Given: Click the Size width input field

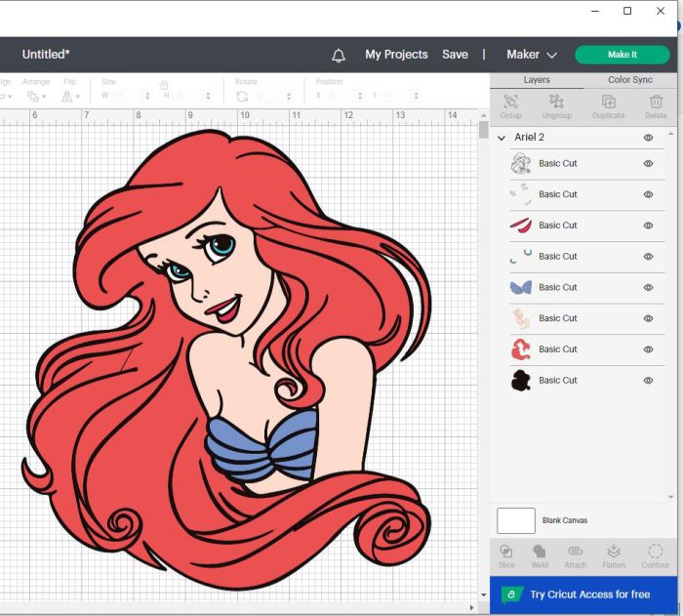Looking at the screenshot, I should (x=129, y=96).
